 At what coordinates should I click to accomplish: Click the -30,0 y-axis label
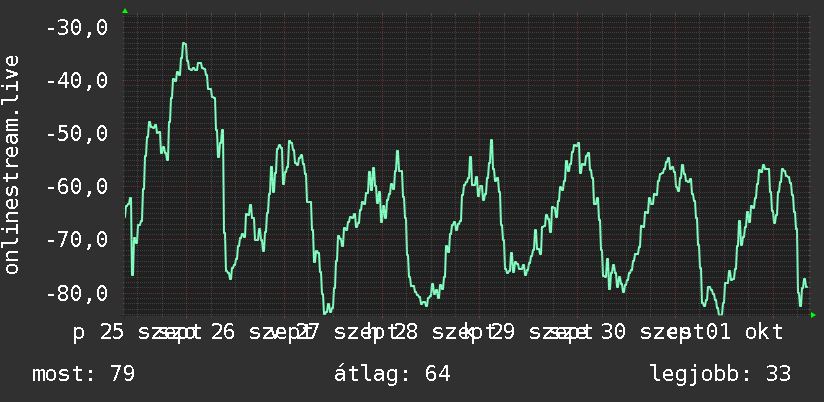77,28
